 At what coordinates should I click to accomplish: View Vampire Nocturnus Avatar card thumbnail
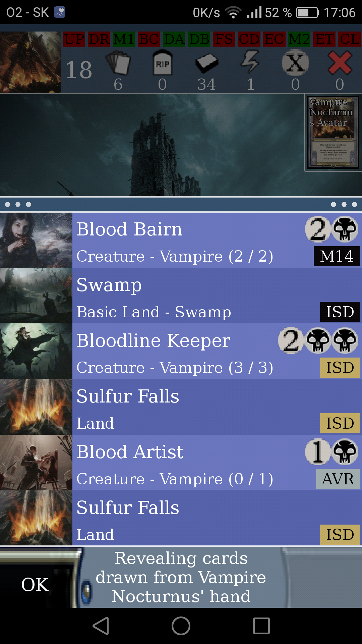point(333,133)
